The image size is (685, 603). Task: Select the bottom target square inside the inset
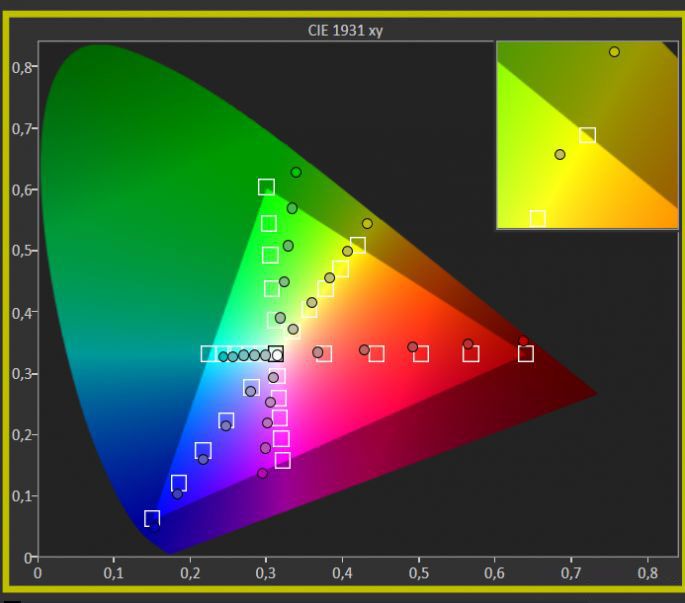(538, 218)
